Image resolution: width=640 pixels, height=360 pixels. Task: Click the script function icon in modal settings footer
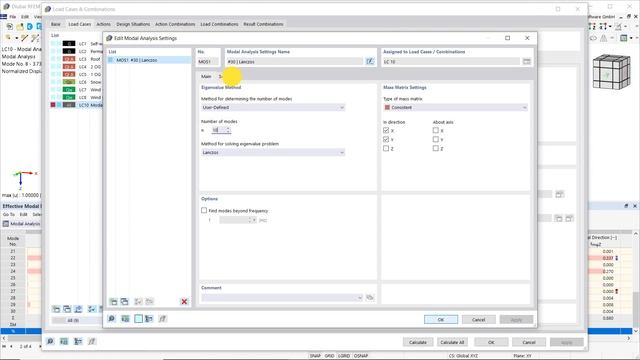pos(162,318)
